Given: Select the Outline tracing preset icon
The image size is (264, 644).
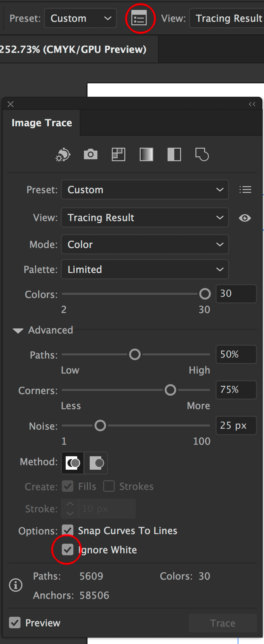Looking at the screenshot, I should pos(202,154).
